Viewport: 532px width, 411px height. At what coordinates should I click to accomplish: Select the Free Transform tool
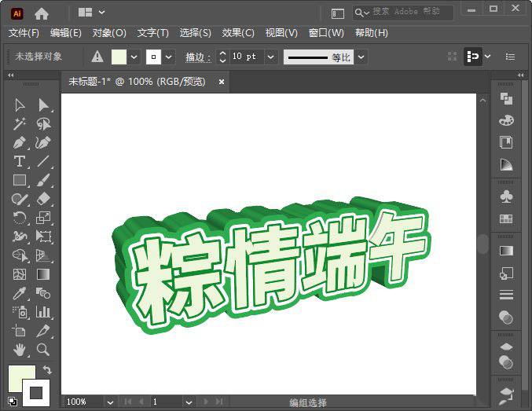click(x=43, y=237)
